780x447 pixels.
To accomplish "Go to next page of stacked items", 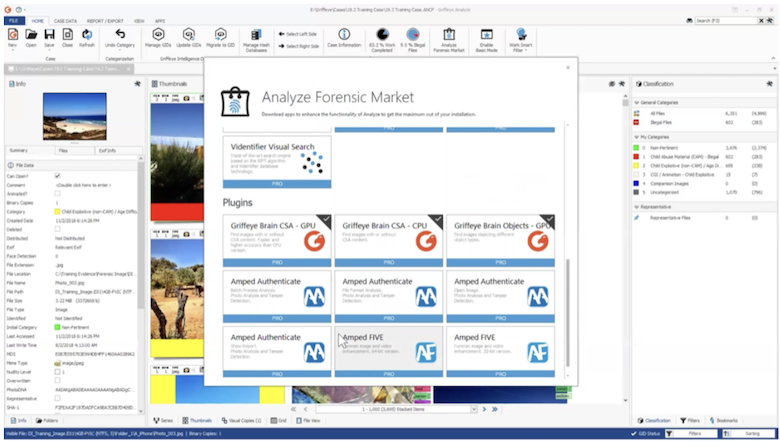I will coord(484,409).
